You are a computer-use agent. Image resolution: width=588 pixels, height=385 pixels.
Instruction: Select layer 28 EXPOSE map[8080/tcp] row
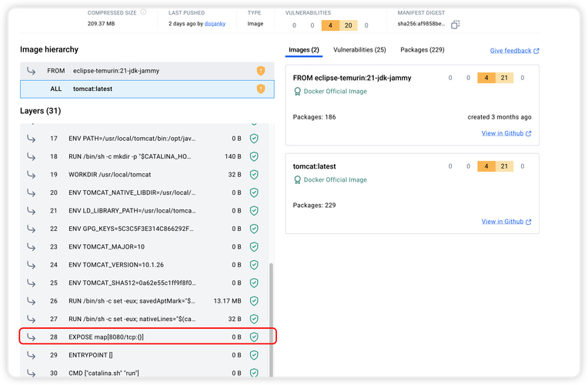click(145, 337)
